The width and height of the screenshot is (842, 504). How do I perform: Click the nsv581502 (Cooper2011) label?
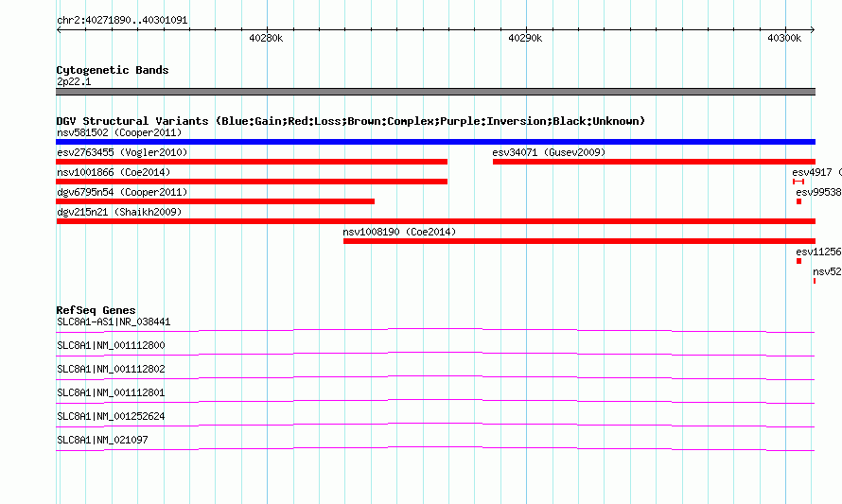point(119,132)
